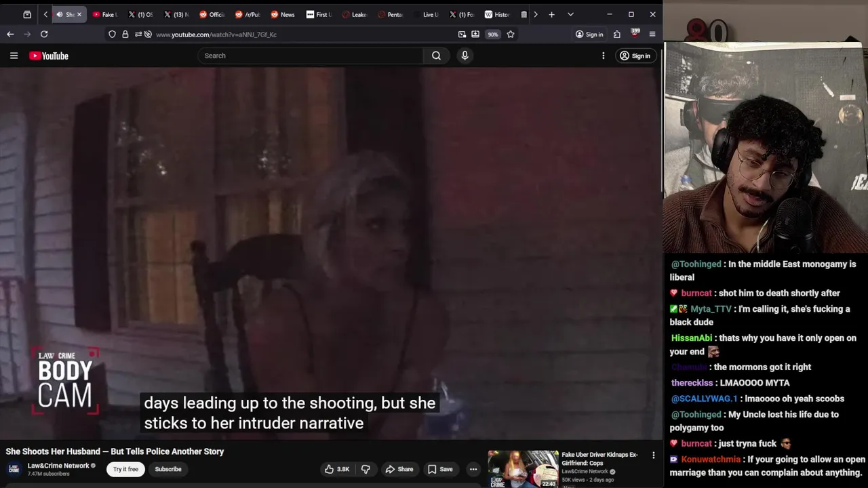Click the video player to pause playback
Image resolution: width=868 pixels, height=488 pixels.
(x=331, y=253)
